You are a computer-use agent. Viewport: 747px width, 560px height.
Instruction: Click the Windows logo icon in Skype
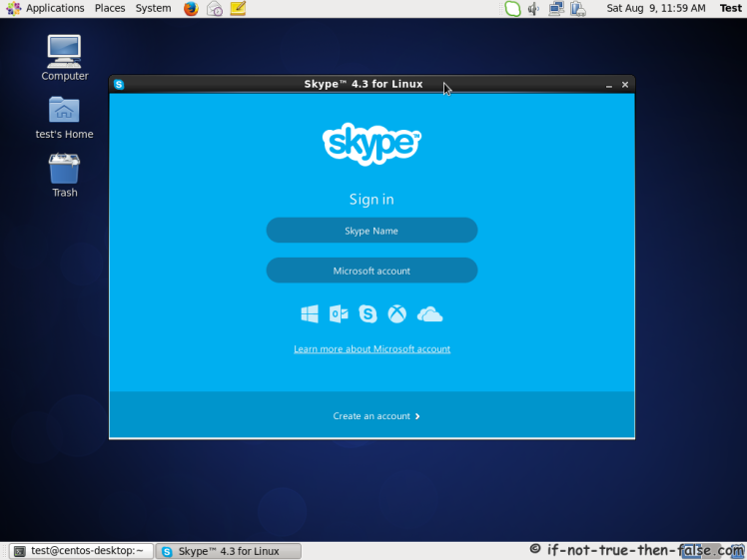pyautogui.click(x=310, y=314)
